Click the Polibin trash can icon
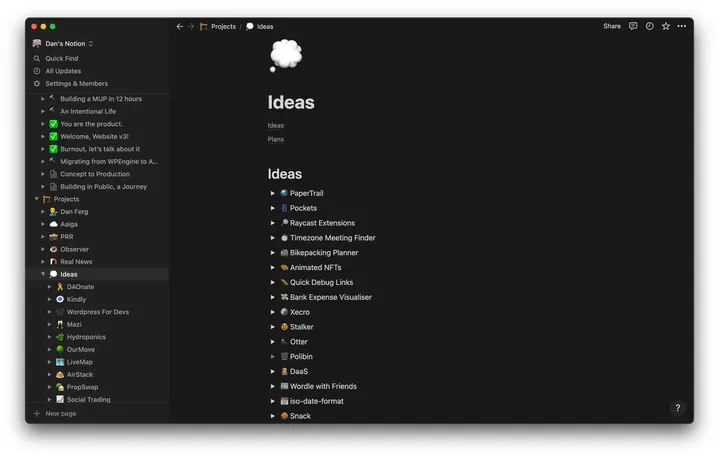The height and width of the screenshot is (458, 720). (284, 356)
